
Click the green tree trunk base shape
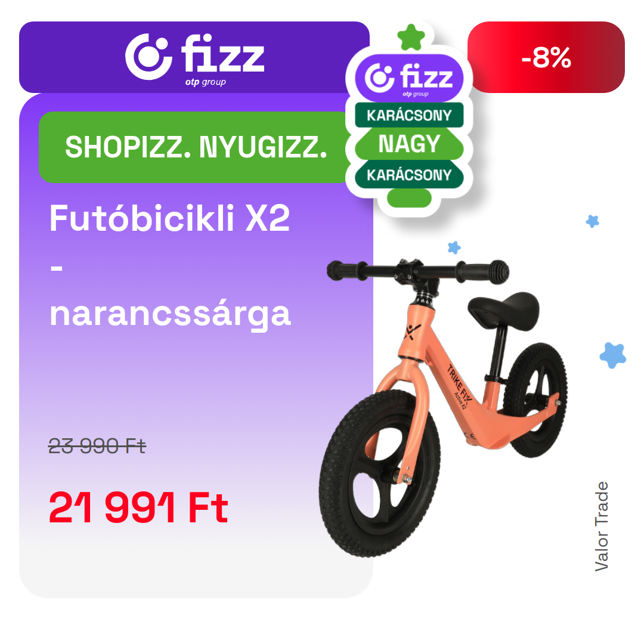click(409, 199)
